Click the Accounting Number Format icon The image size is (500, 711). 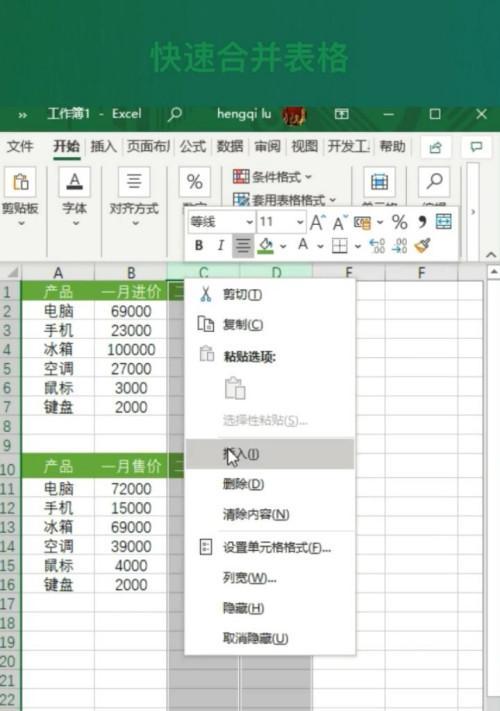point(362,222)
